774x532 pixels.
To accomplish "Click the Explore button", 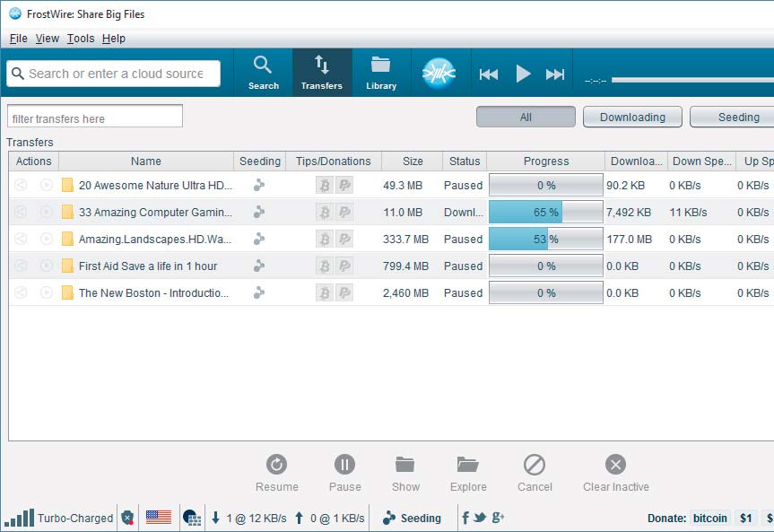I will pyautogui.click(x=468, y=473).
